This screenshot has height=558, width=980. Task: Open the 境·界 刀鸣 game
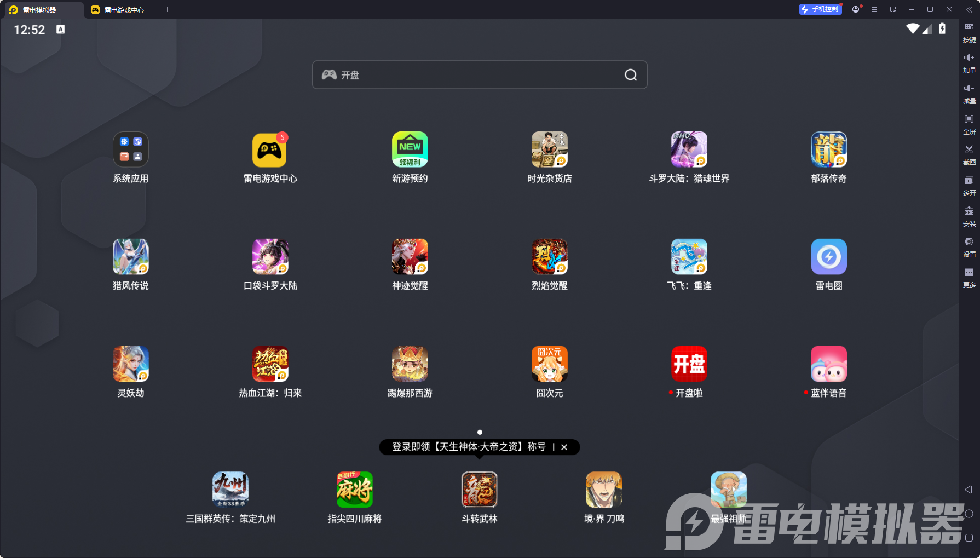(x=603, y=490)
